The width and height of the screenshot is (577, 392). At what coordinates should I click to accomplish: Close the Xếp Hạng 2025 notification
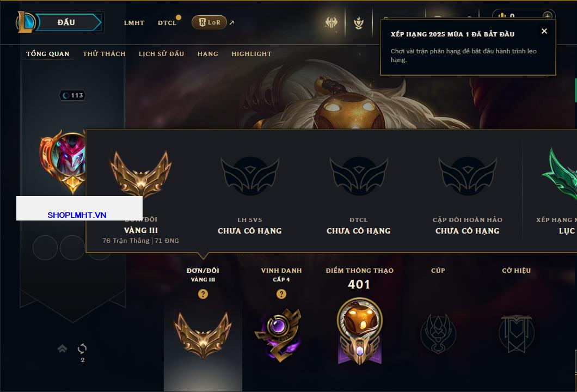[x=544, y=31]
